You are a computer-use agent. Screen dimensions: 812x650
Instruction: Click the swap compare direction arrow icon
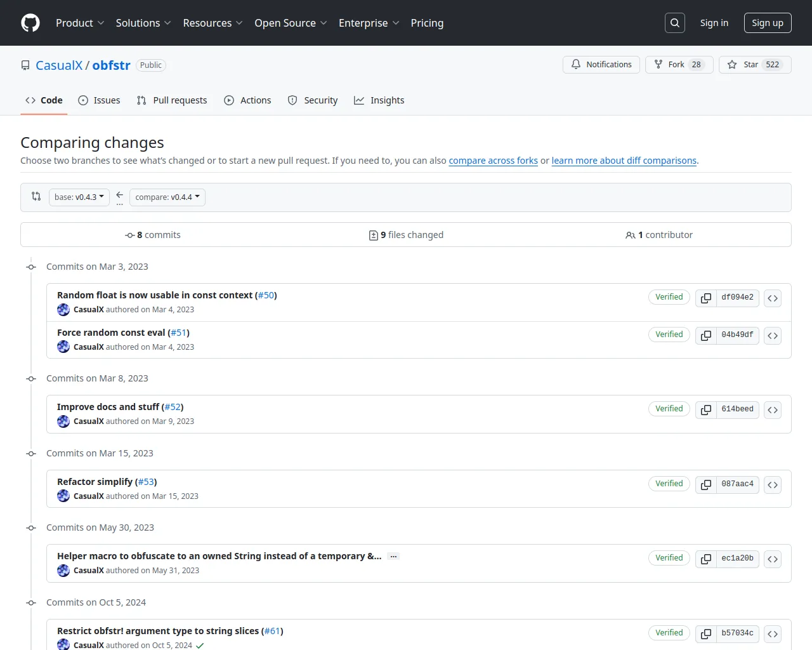(36, 197)
